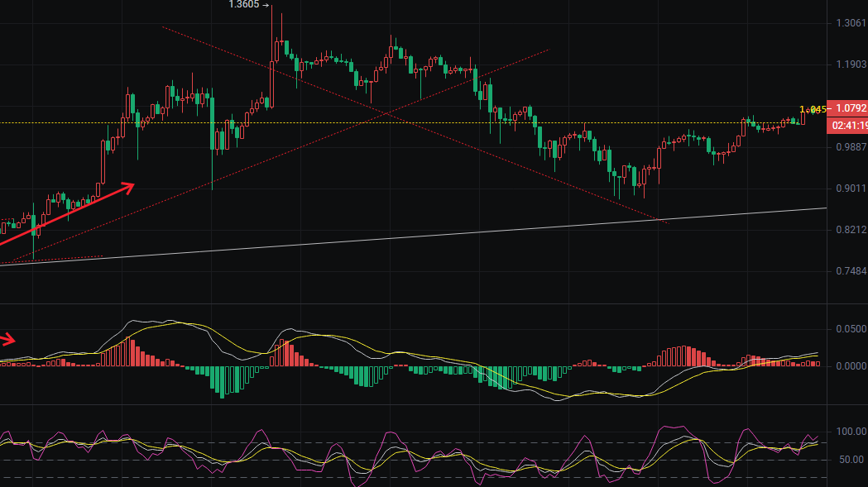
Task: Click the 0.0000 MACD axis label
Action: click(851, 366)
